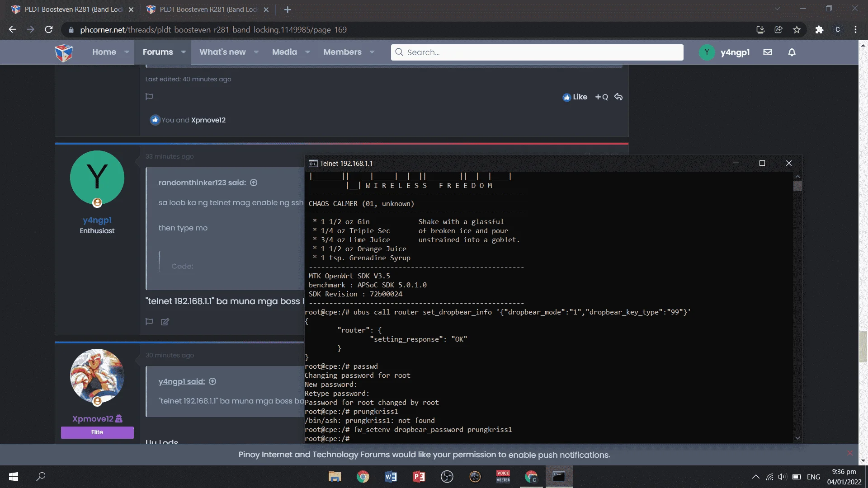Open the Forums nav item
The height and width of the screenshot is (488, 868).
[x=157, y=52]
